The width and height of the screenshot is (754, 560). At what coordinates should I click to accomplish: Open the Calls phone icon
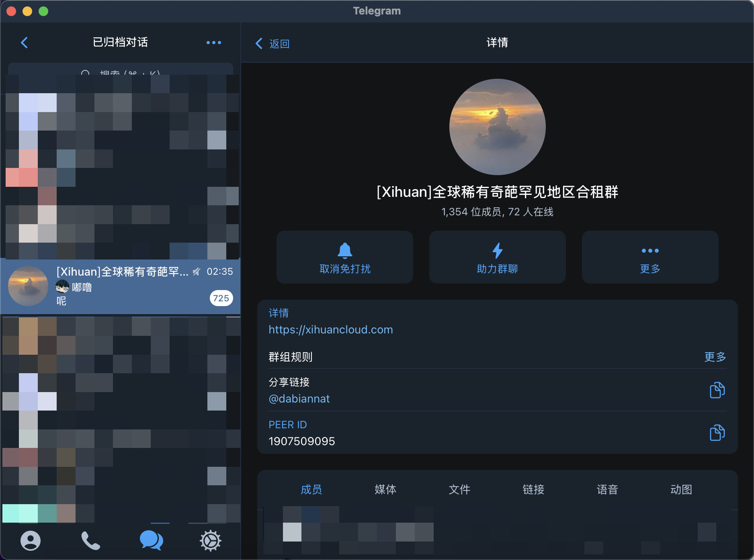[90, 541]
